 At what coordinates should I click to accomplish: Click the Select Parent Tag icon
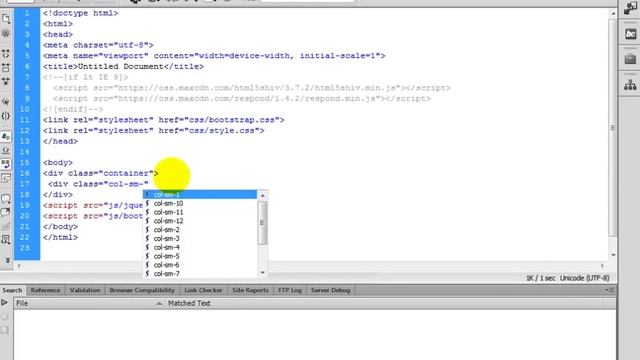(6, 102)
